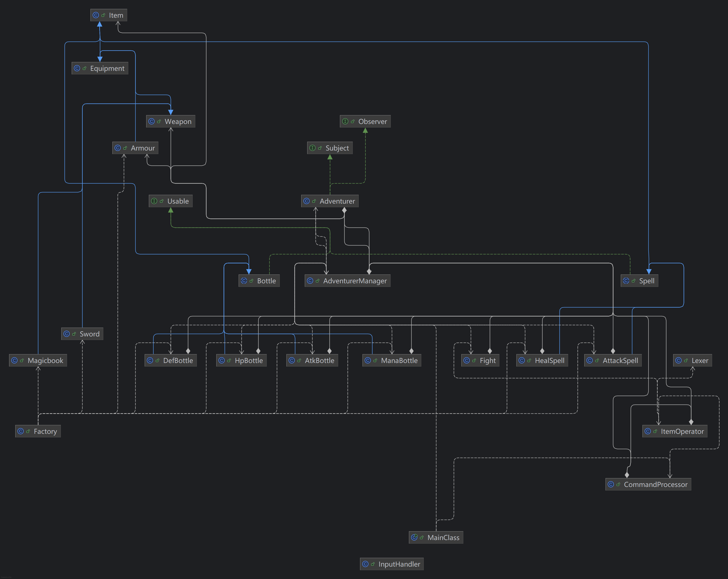Click the public visibility icon on MainClass node
The width and height of the screenshot is (728, 579).
(422, 537)
